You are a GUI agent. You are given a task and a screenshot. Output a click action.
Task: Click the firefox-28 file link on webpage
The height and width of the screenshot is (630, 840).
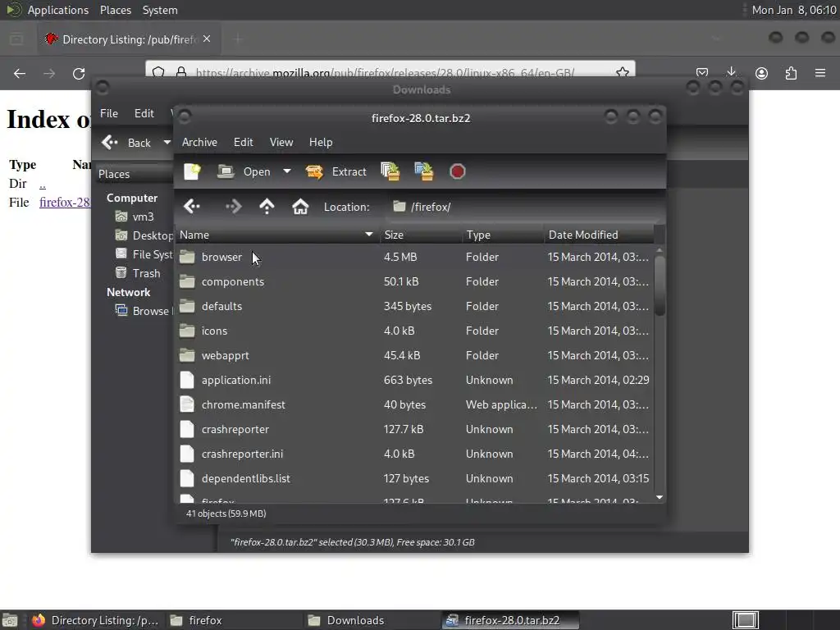click(65, 202)
